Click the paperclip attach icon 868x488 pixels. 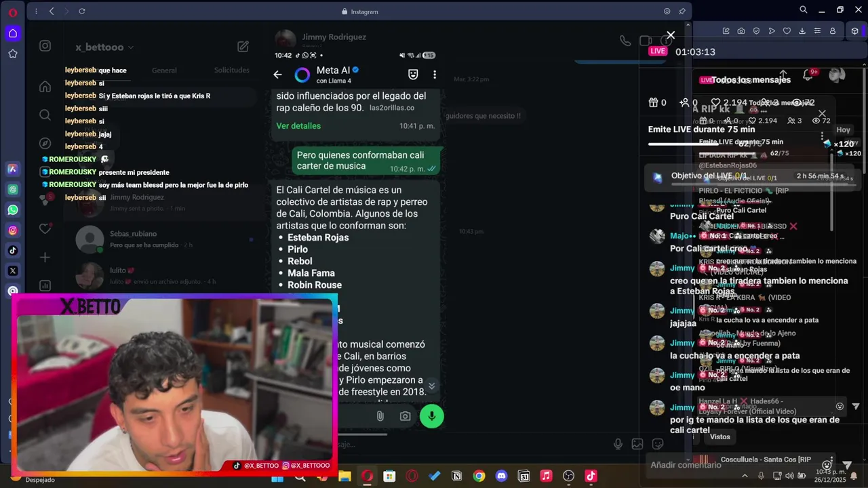point(380,416)
